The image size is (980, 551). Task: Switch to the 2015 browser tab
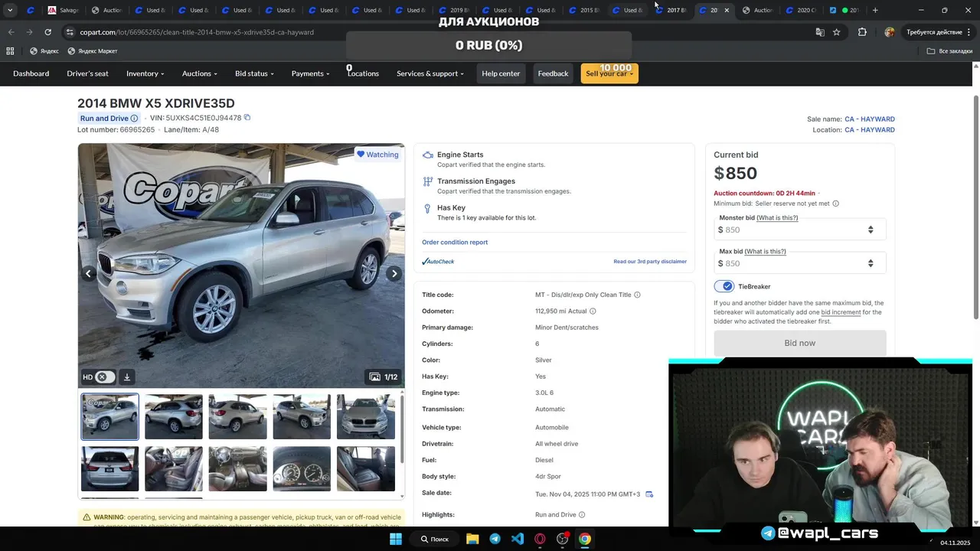coord(585,10)
